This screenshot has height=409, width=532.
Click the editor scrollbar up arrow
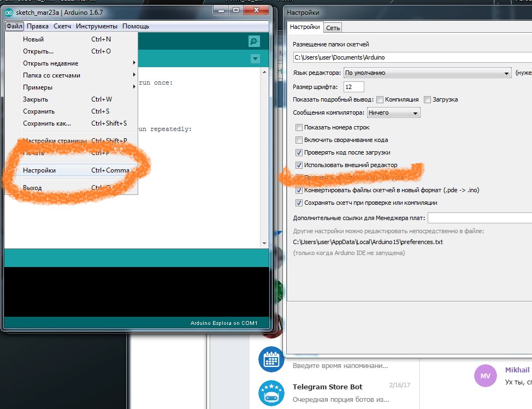tap(264, 72)
